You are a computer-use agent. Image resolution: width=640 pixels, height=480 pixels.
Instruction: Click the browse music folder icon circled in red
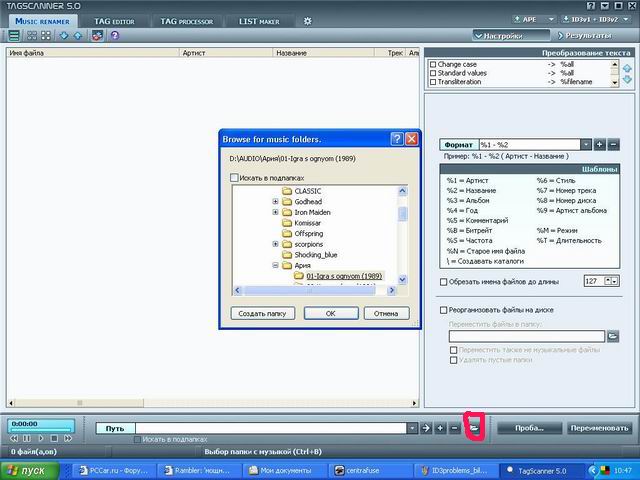[476, 428]
